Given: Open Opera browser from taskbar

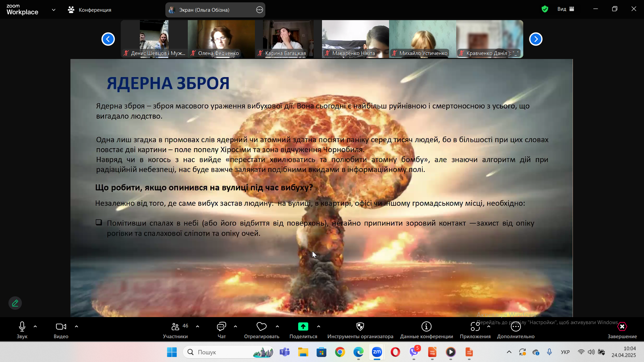Looking at the screenshot, I should [x=395, y=352].
